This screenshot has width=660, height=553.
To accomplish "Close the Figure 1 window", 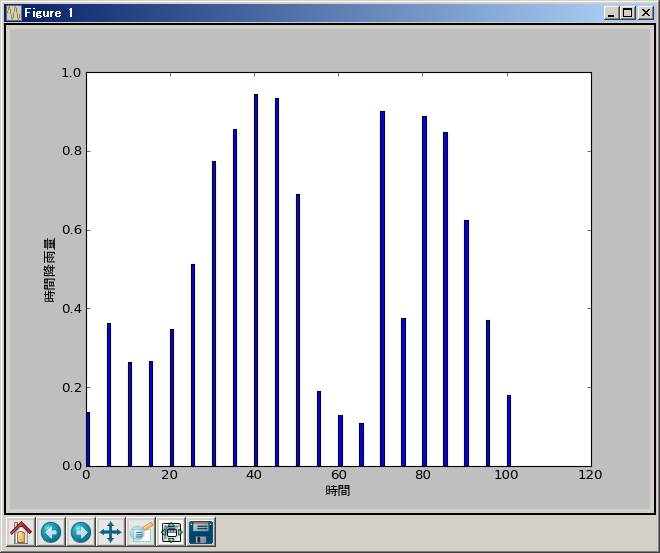I will pyautogui.click(x=645, y=13).
